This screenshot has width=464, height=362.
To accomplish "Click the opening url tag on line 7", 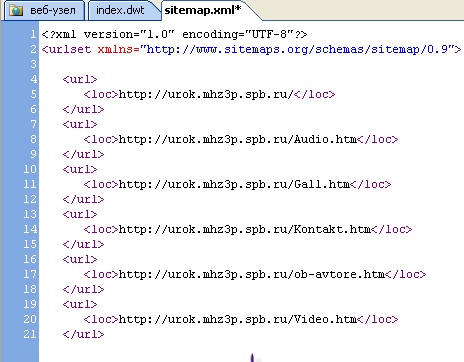I will tap(80, 124).
